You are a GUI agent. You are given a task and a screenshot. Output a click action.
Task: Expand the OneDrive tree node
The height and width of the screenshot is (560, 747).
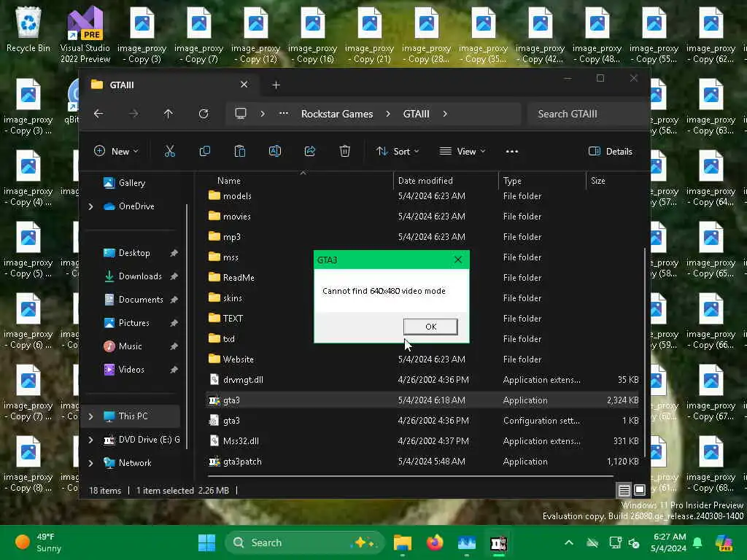91,206
